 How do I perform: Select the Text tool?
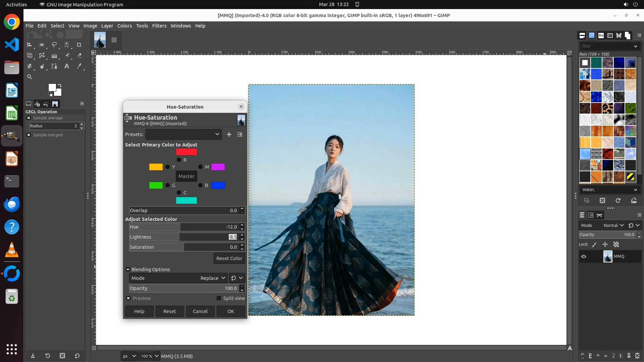(67, 66)
